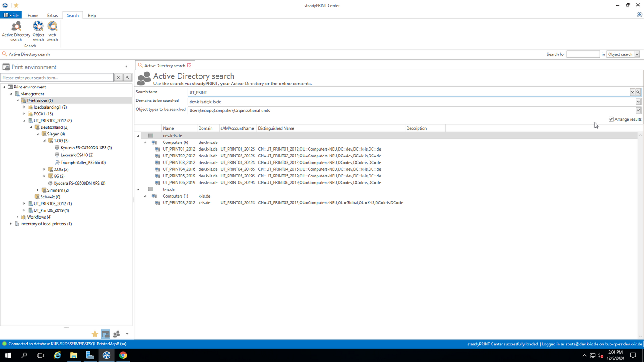Sort by the Name column header
Image resolution: width=644 pixels, height=362 pixels.
pos(179,128)
